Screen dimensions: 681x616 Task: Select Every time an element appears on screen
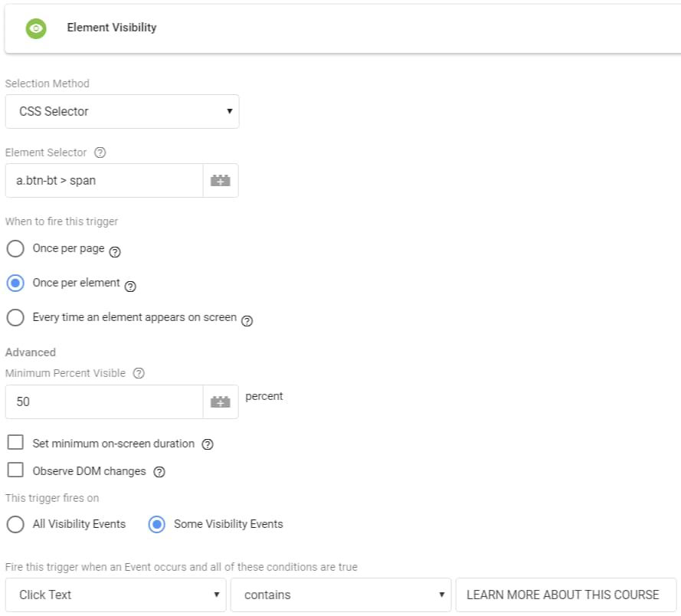pyautogui.click(x=15, y=317)
